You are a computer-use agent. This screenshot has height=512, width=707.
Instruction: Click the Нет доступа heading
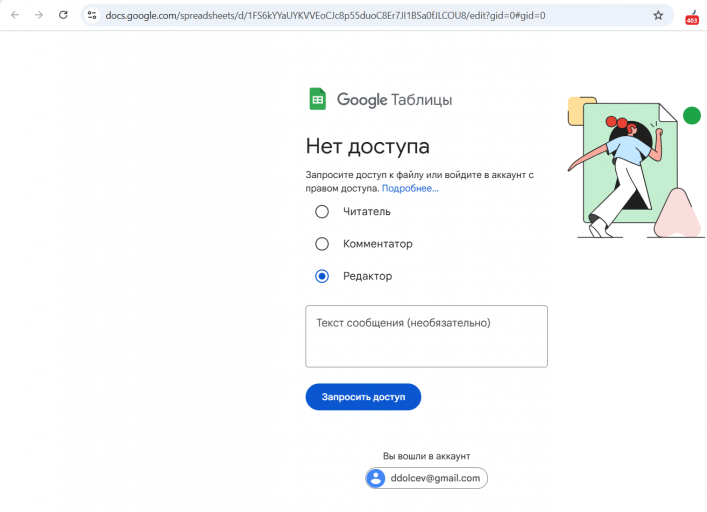pyautogui.click(x=367, y=146)
